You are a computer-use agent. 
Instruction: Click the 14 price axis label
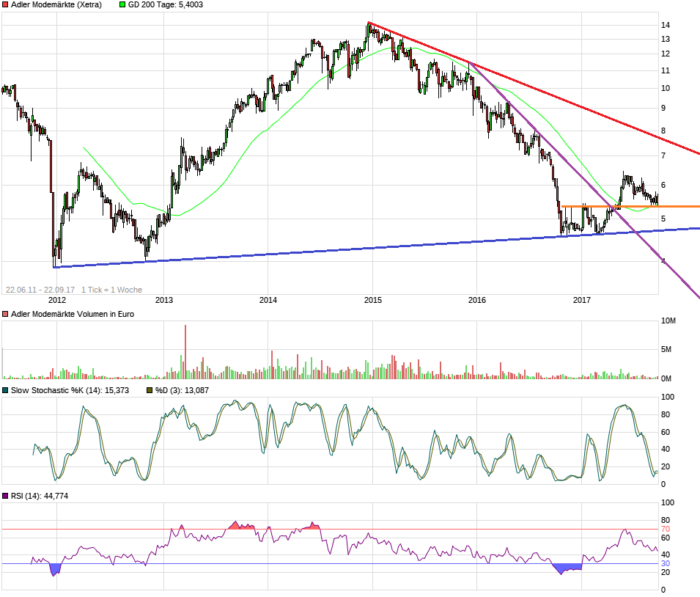point(666,25)
